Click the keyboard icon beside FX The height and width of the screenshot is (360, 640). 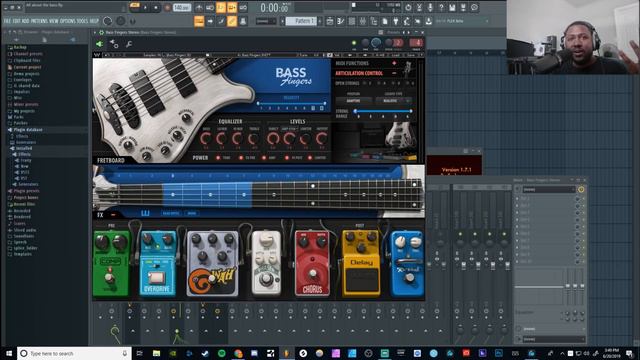point(145,213)
